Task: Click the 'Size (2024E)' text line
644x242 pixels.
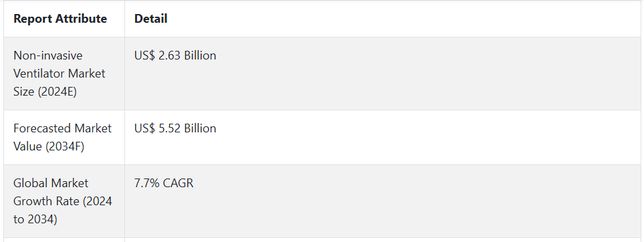Action: point(45,92)
